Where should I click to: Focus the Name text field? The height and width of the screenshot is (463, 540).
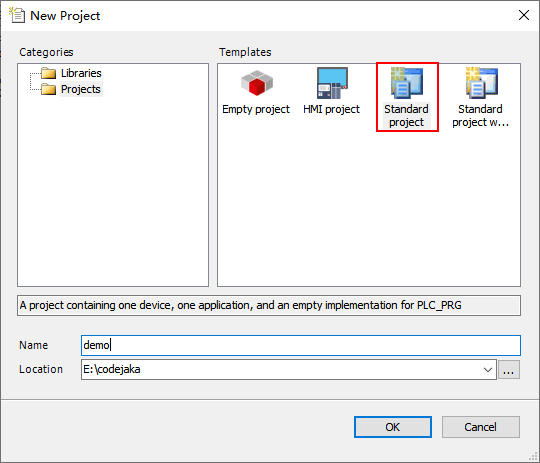click(301, 345)
